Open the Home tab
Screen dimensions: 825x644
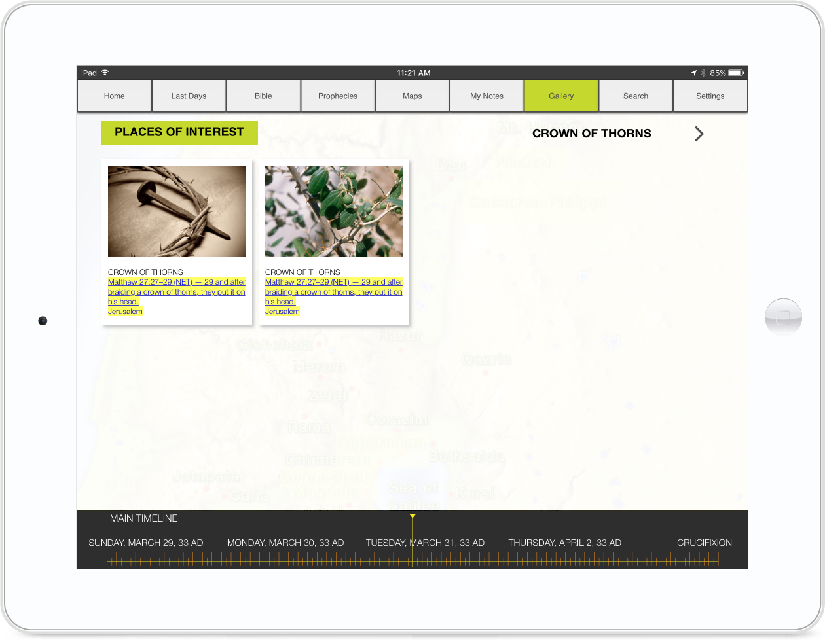(115, 96)
